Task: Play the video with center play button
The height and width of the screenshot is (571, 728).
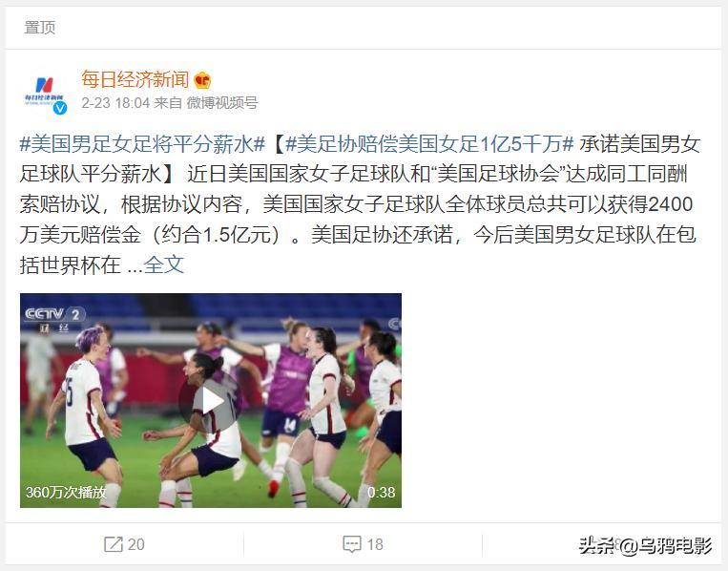Action: (x=210, y=401)
